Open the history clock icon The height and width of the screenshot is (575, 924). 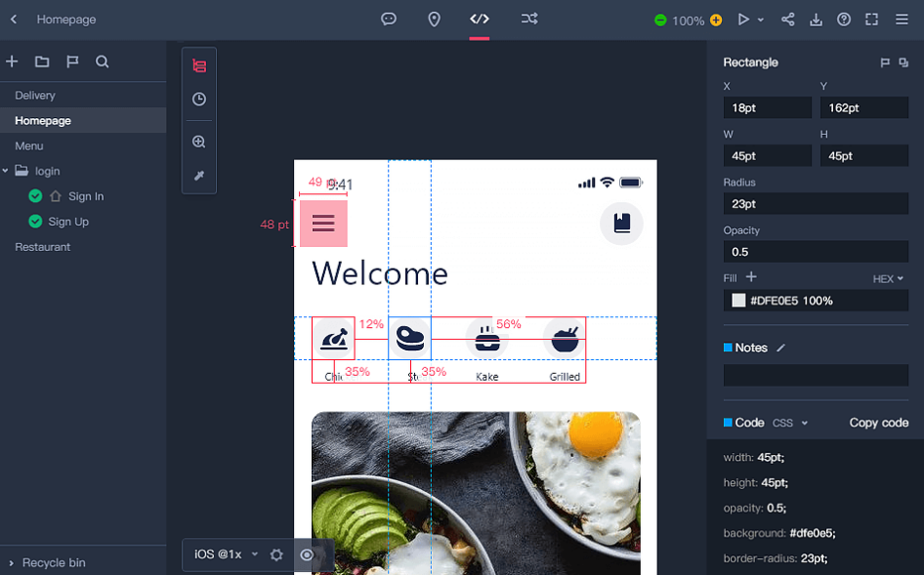coord(198,99)
